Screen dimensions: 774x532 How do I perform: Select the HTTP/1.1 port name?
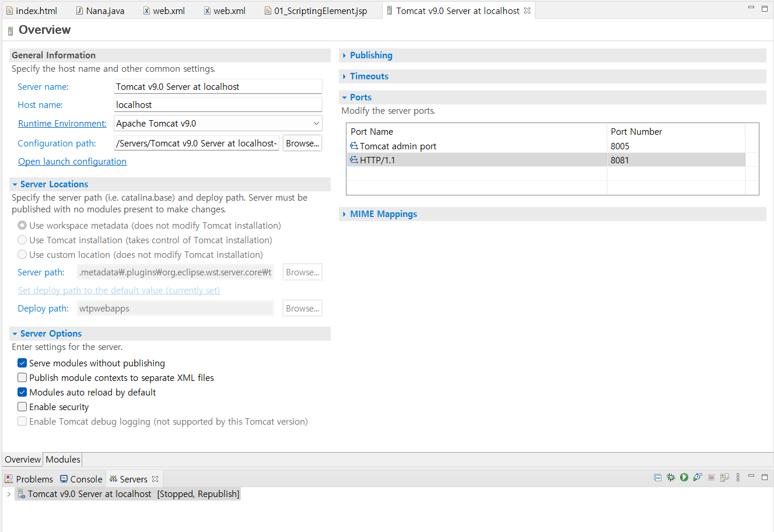(x=377, y=160)
